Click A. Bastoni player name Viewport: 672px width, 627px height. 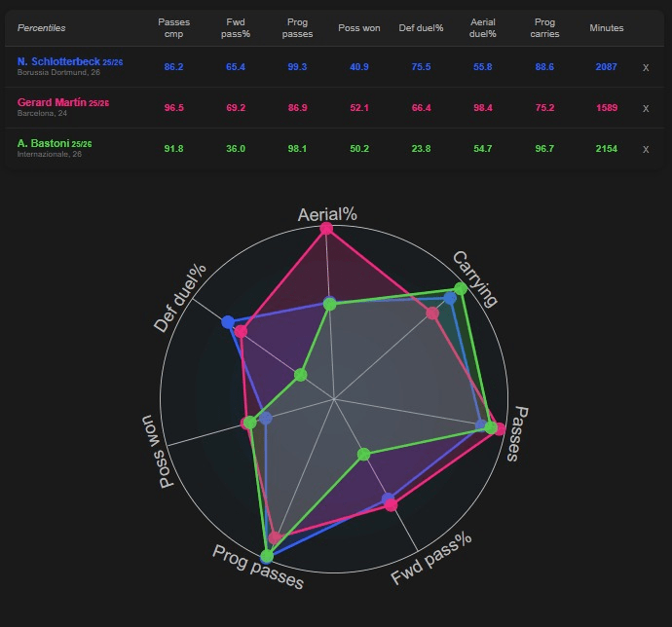pos(44,143)
